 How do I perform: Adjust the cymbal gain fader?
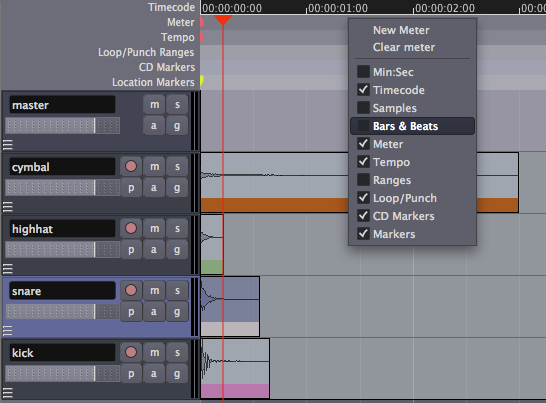tap(63, 188)
